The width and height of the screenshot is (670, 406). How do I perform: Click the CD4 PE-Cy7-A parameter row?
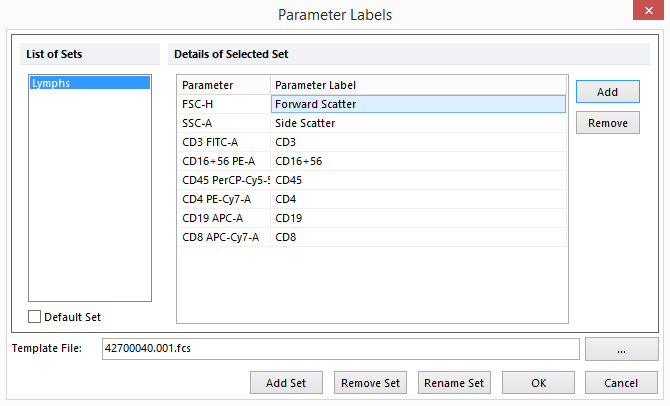click(x=223, y=199)
